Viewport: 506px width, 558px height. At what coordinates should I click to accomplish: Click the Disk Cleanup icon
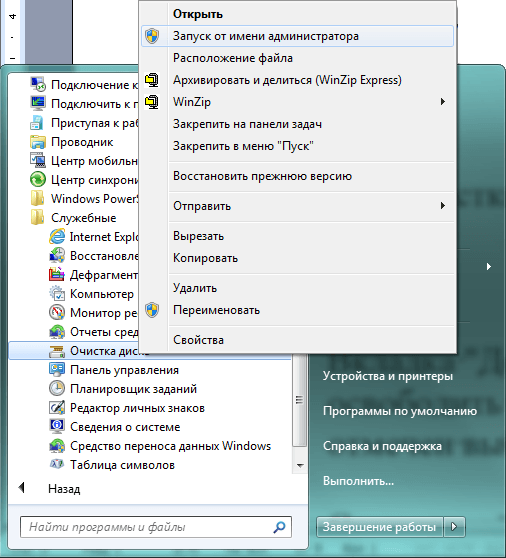57,351
